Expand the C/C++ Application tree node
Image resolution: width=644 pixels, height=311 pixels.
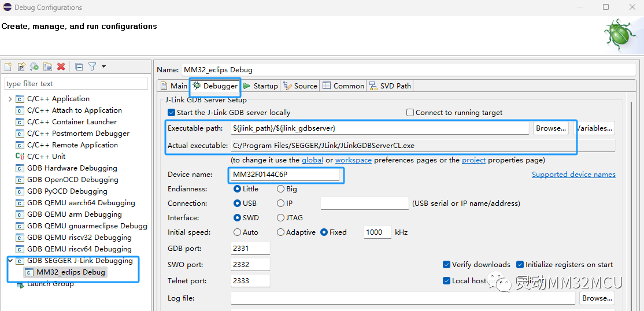point(10,99)
